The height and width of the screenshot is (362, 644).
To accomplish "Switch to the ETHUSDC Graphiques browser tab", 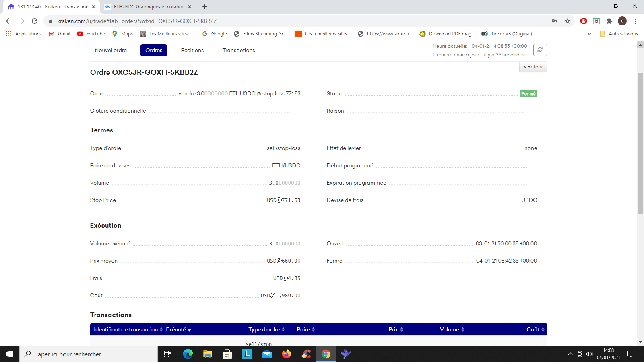I will [x=147, y=7].
